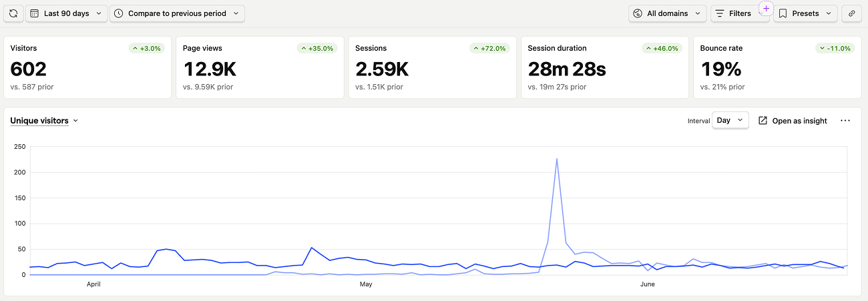Click the 2.59K sessions value

point(382,69)
